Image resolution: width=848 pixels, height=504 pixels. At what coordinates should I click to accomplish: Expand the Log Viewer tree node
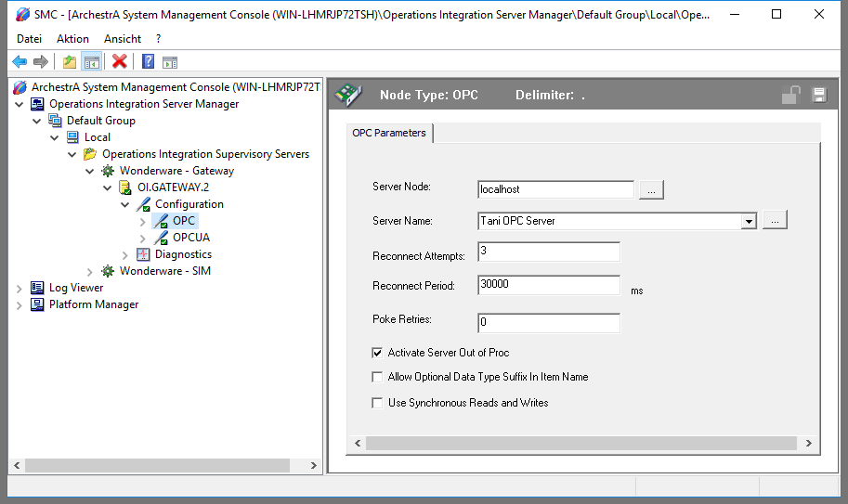tap(20, 288)
